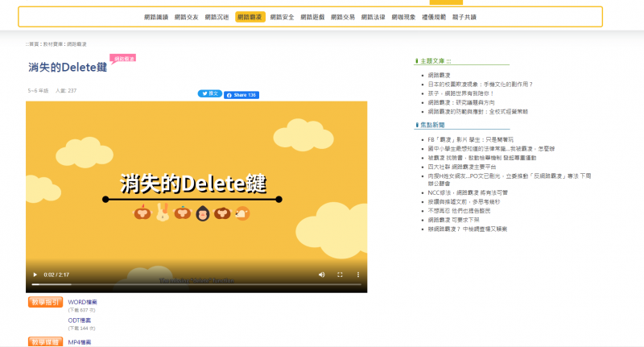
Task: Play the video with the play button
Action: click(x=34, y=275)
